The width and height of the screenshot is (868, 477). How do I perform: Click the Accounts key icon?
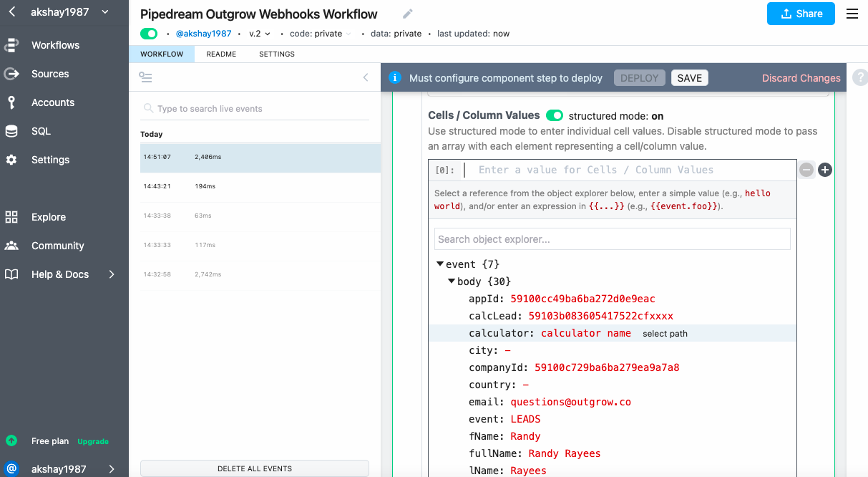click(11, 102)
